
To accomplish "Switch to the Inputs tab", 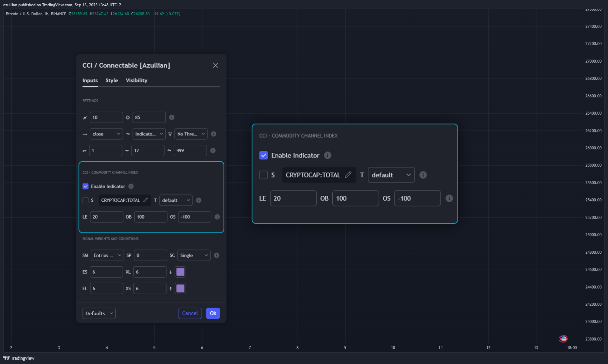I will (90, 80).
